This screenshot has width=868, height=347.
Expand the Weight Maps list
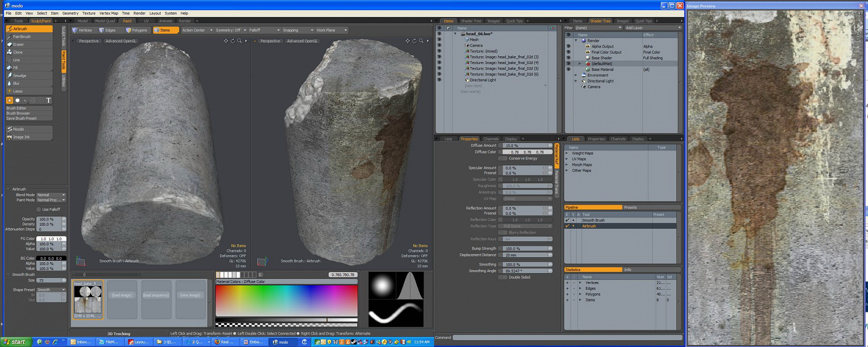point(567,153)
